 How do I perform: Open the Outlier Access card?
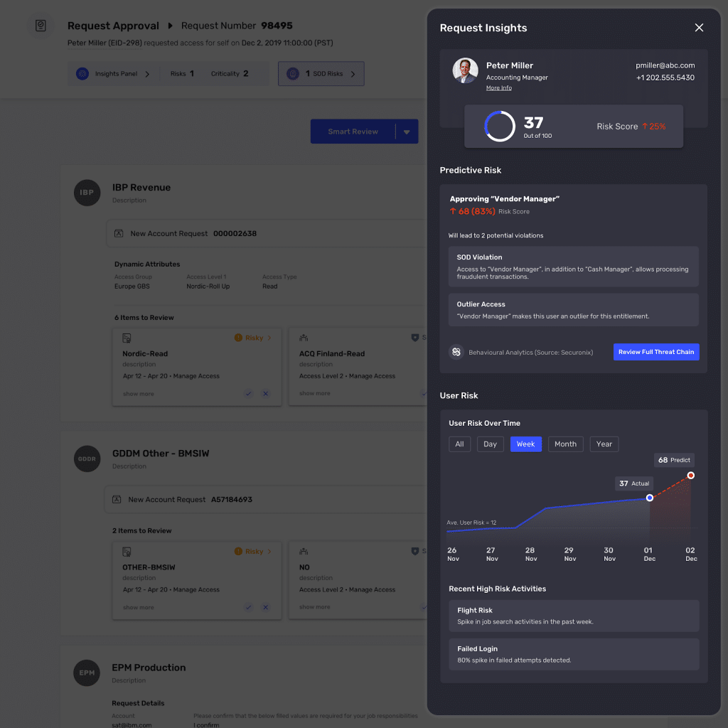[x=574, y=310]
